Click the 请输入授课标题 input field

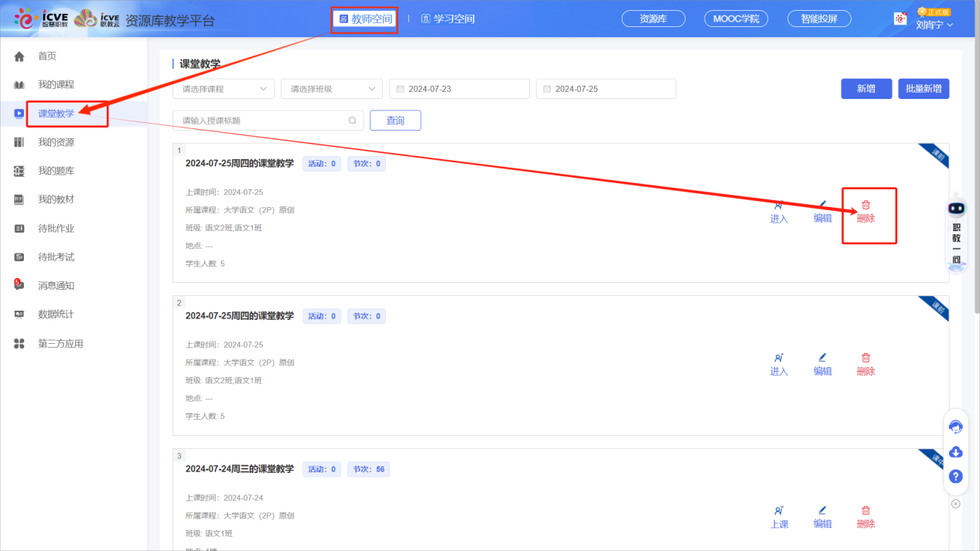click(x=259, y=121)
